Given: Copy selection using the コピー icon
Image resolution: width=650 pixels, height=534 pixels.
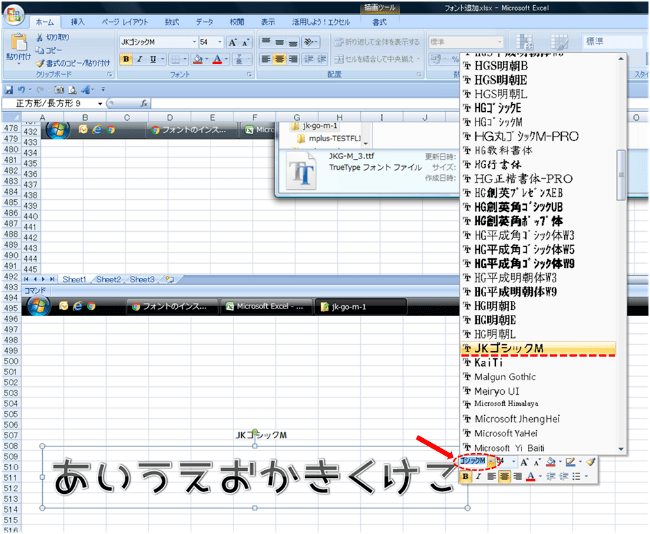Looking at the screenshot, I should [40, 50].
